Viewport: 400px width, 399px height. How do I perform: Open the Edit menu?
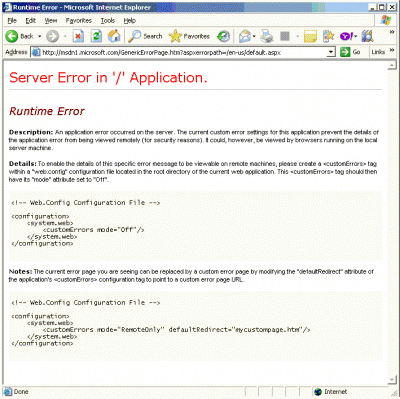(x=31, y=21)
